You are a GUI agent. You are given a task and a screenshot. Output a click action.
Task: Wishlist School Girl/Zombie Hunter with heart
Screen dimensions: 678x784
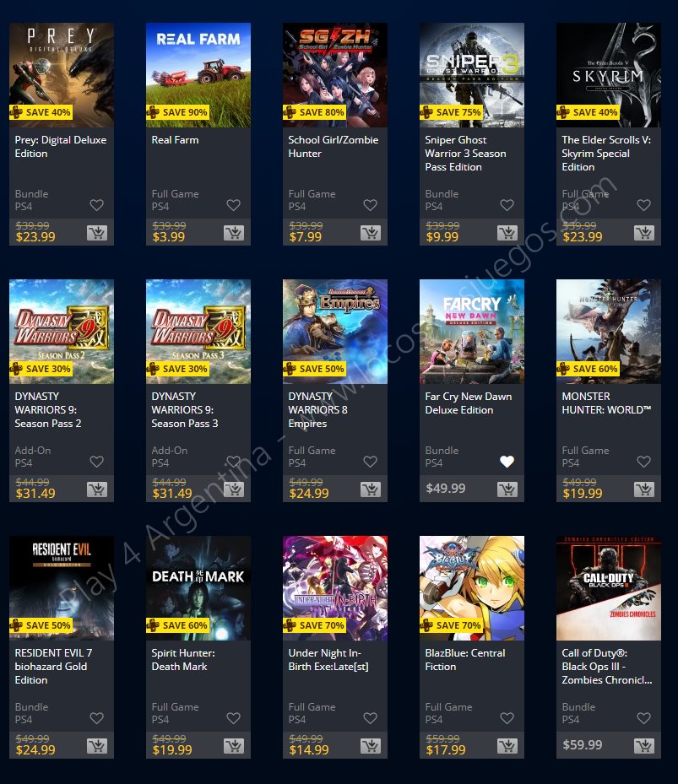coord(371,205)
